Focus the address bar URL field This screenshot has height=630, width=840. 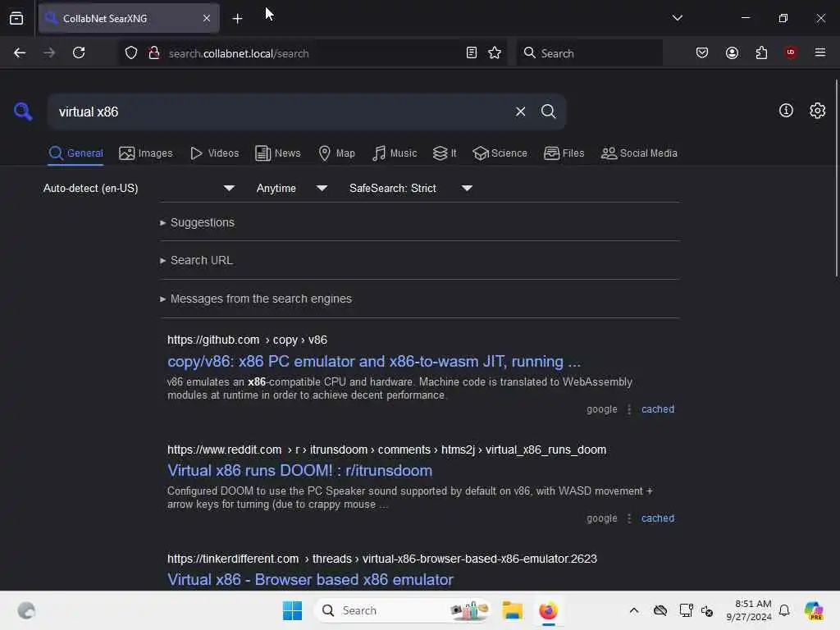click(313, 52)
